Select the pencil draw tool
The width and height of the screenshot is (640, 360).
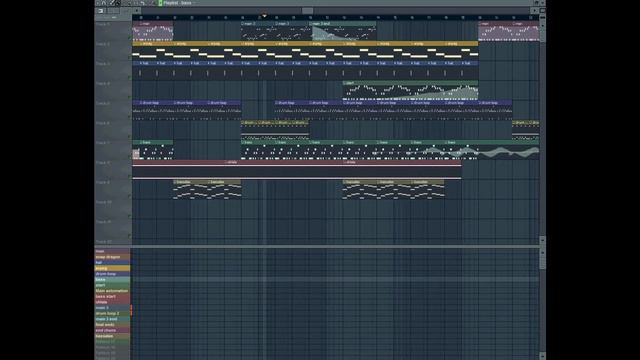point(111,3)
